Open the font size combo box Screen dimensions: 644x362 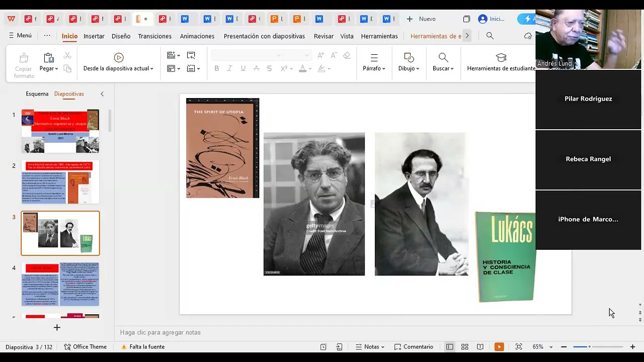(297, 55)
